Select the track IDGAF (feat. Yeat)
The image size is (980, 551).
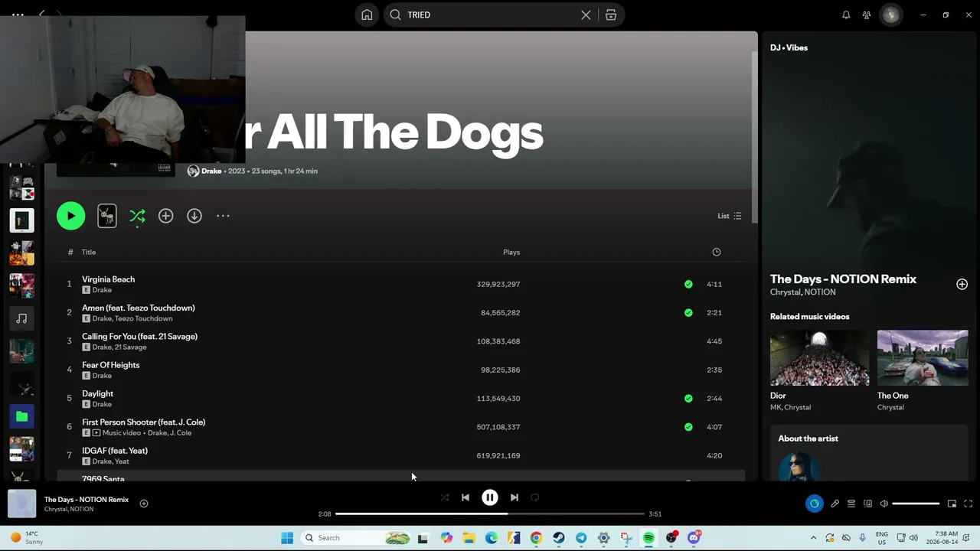[115, 451]
